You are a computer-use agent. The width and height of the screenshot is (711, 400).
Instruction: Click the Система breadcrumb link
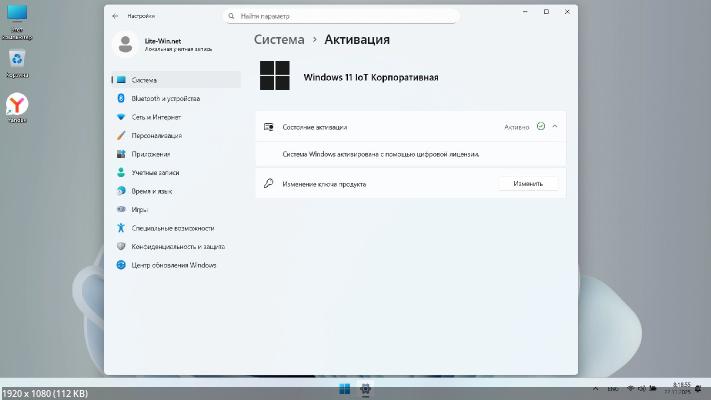click(x=279, y=40)
